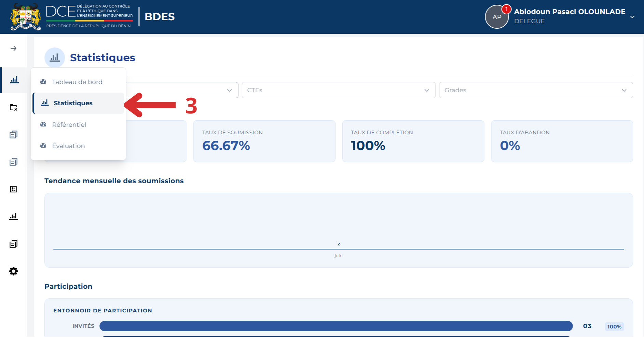Click the 03 count on Invités row

587,326
